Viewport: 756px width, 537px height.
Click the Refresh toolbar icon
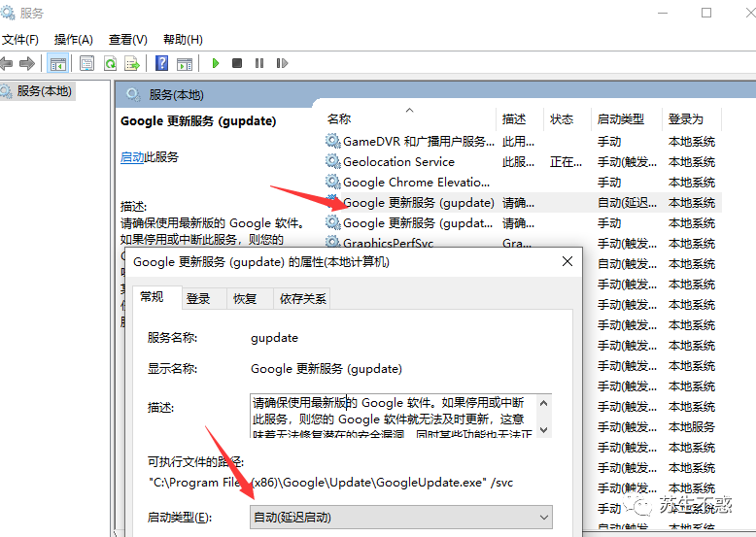[x=111, y=63]
